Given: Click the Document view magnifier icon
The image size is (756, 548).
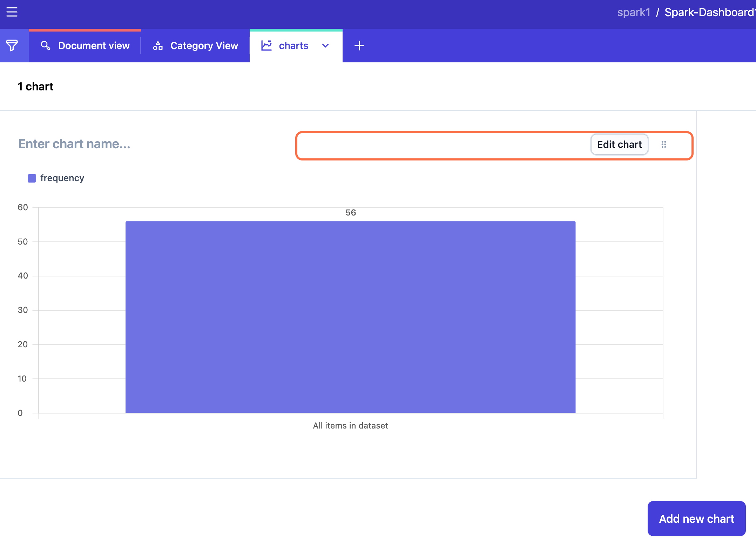Looking at the screenshot, I should 46,46.
